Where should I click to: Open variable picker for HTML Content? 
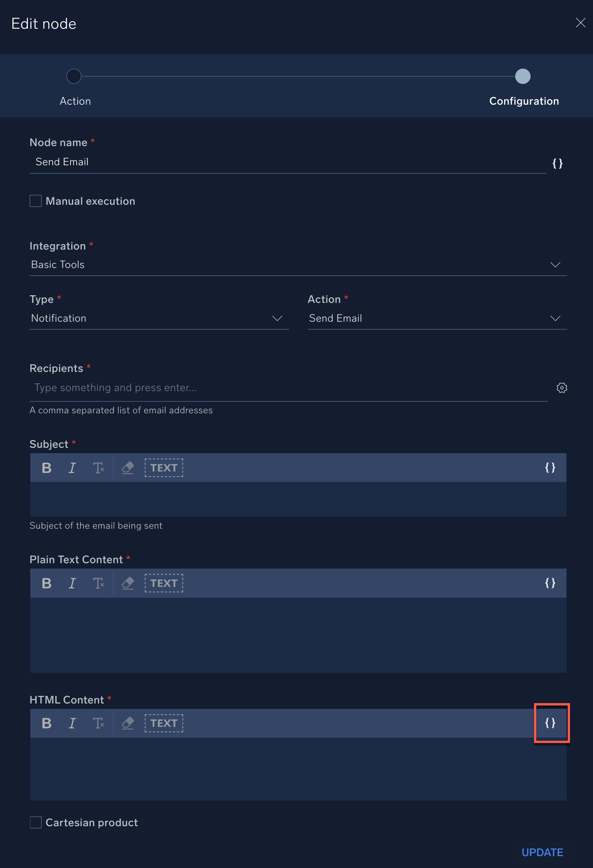click(550, 723)
